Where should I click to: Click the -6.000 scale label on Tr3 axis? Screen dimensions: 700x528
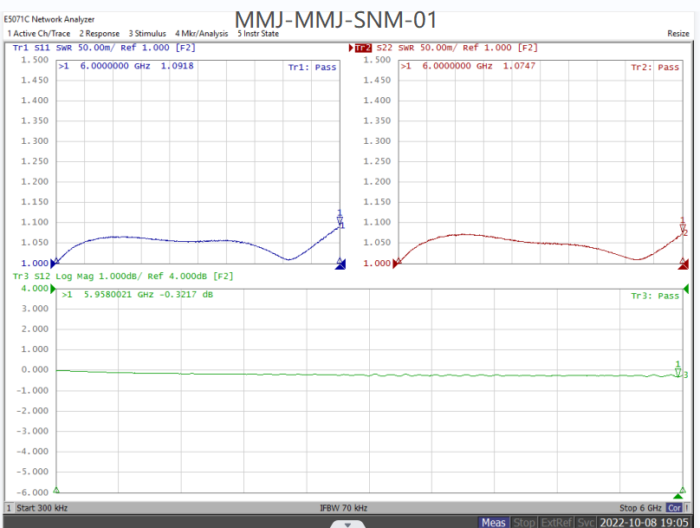(32, 492)
